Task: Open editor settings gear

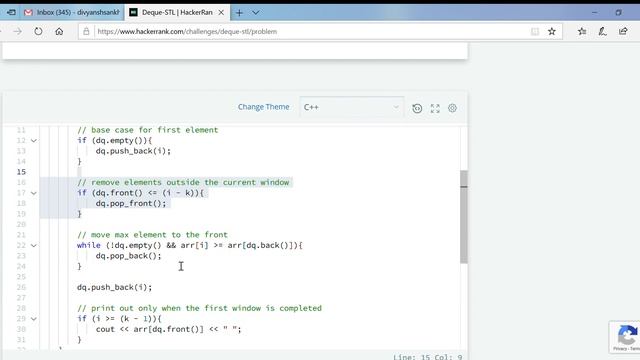Action: [x=452, y=108]
